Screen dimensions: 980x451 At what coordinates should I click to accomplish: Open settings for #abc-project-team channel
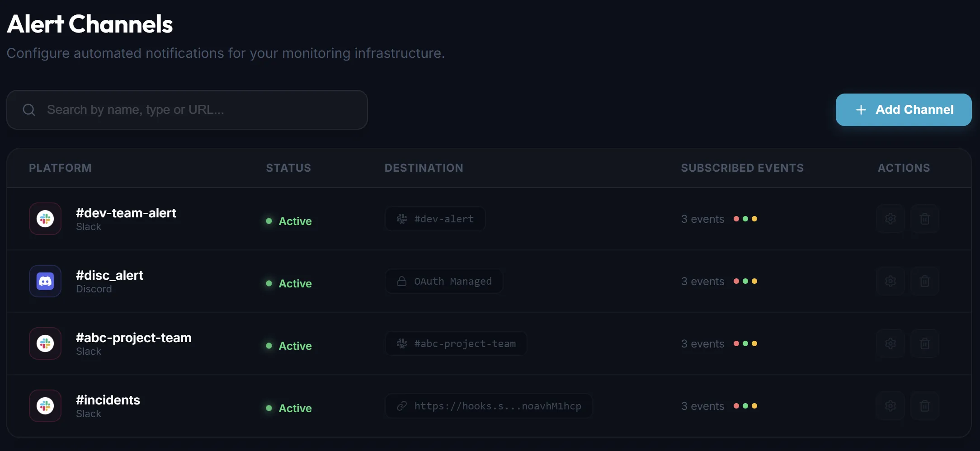890,343
